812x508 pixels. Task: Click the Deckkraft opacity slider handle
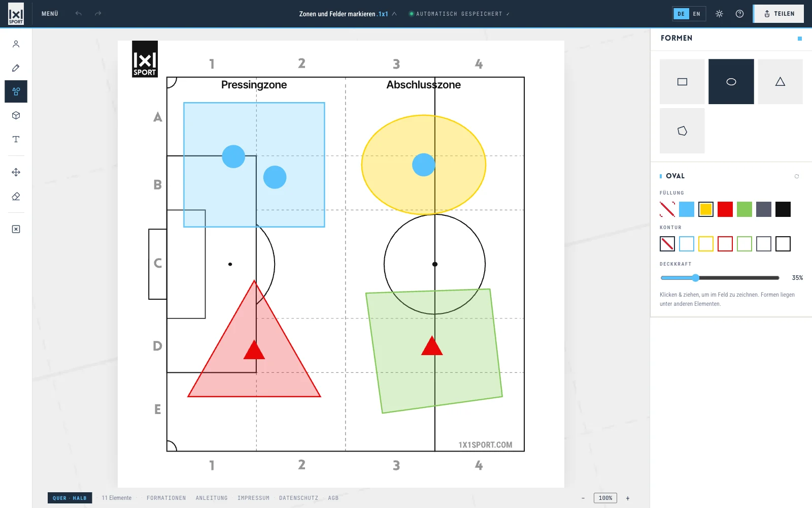(696, 278)
